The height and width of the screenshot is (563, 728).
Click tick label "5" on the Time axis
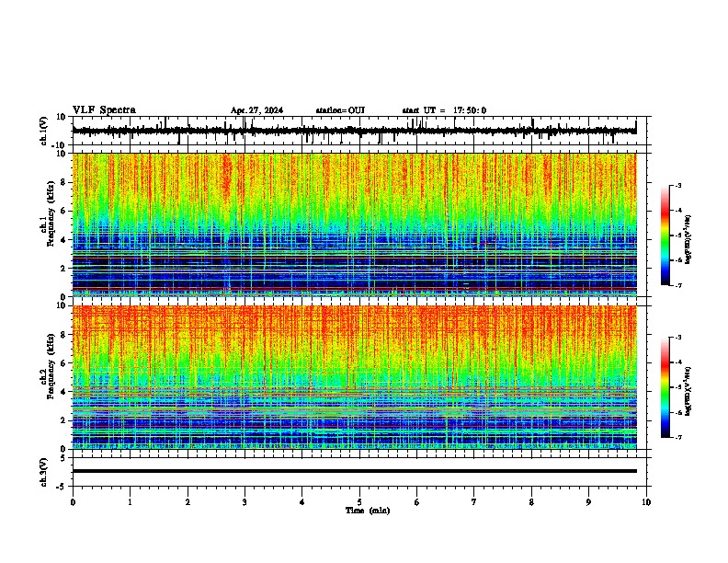[359, 502]
